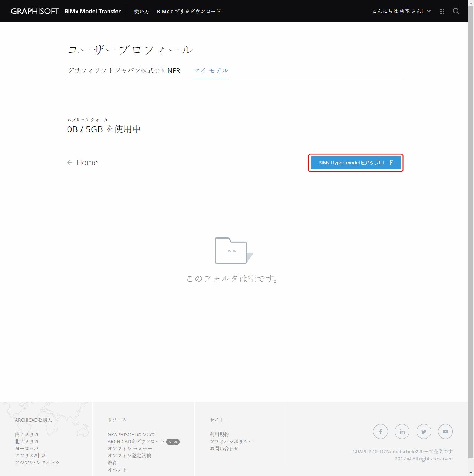Click the back arrow beside Home

click(70, 163)
